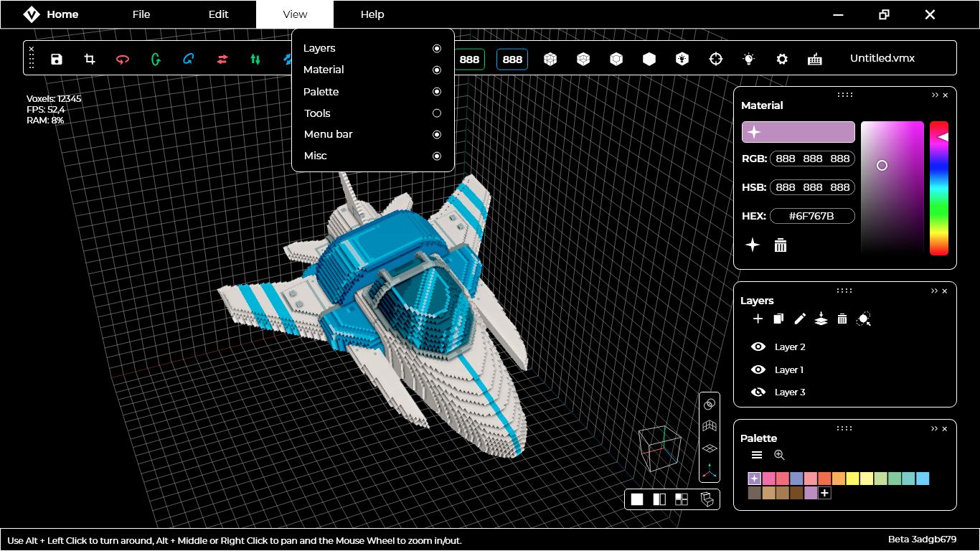
Task: Collapse the Layers panel with its chevron
Action: tap(933, 291)
